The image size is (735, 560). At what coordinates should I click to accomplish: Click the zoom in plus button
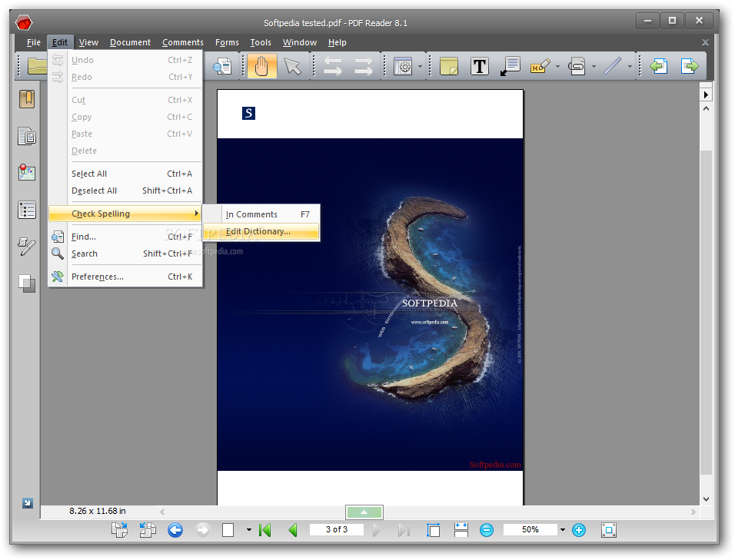[x=579, y=530]
